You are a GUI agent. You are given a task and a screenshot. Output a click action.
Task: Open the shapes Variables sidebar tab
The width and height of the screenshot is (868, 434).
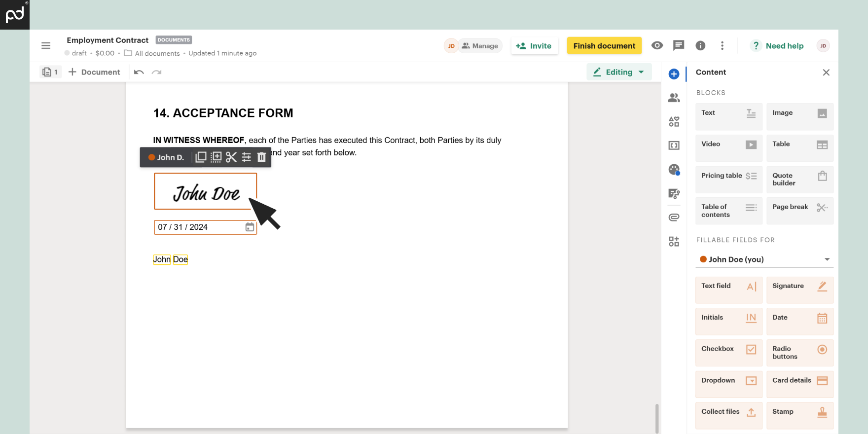coord(674,121)
